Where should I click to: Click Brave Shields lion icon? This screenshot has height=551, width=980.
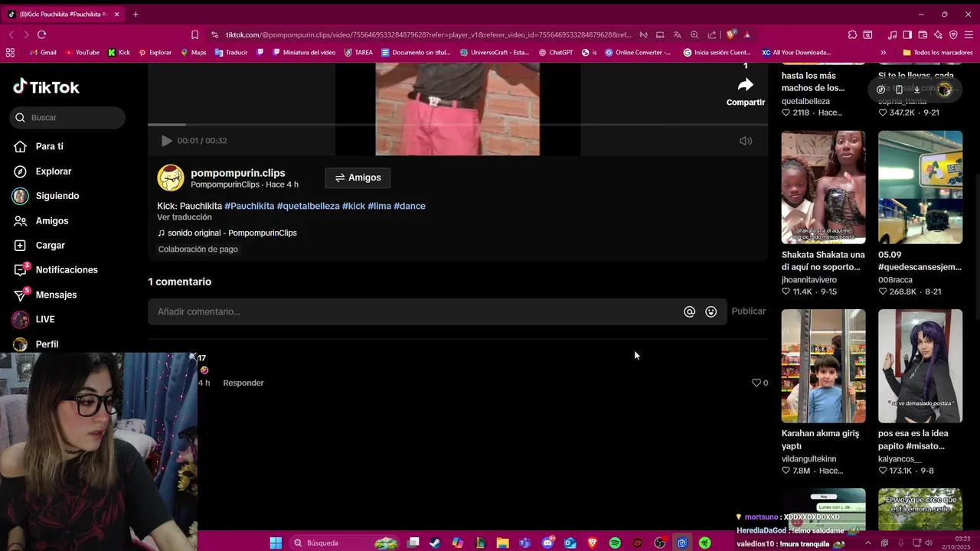tap(731, 34)
